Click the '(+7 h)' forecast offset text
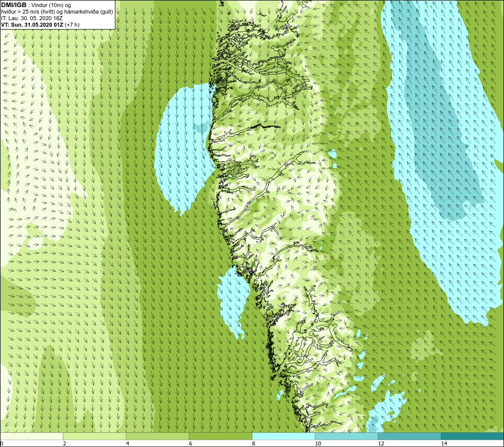This screenshot has width=504, height=447. 72,25
